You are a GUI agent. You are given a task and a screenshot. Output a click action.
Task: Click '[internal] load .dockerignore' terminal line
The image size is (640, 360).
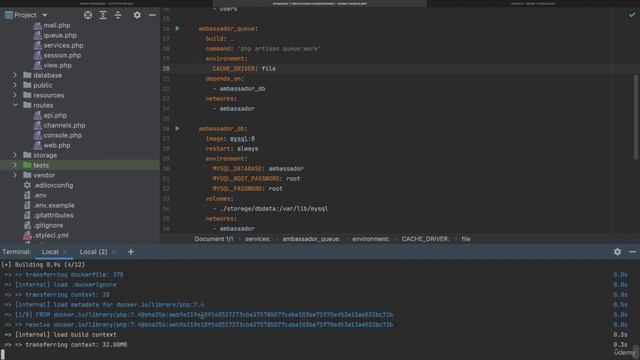(65, 285)
